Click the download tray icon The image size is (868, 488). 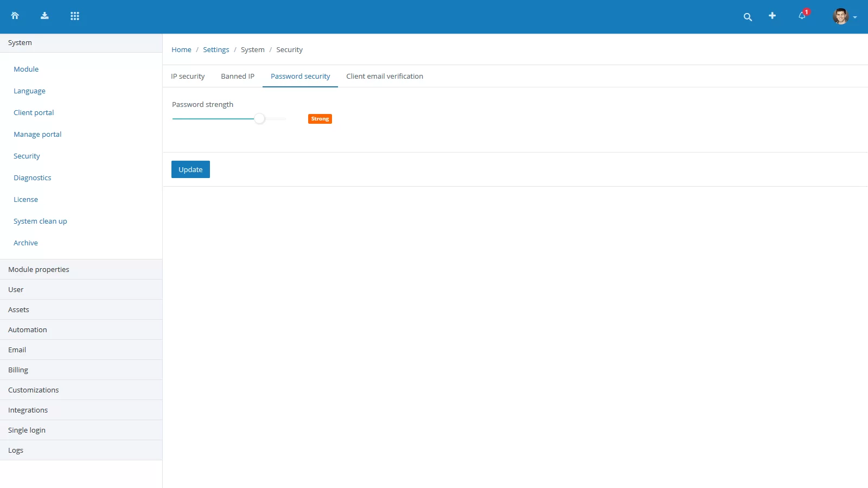pyautogui.click(x=44, y=16)
